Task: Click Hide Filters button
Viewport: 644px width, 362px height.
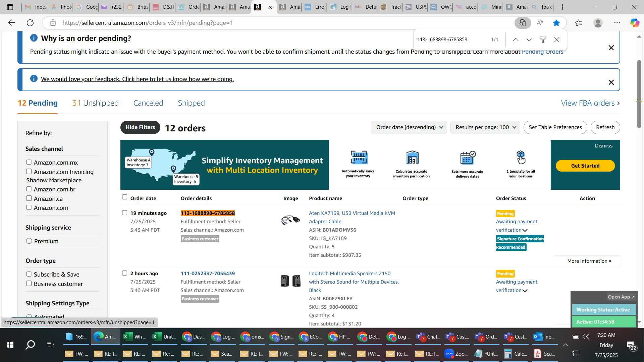Action: 140,127
